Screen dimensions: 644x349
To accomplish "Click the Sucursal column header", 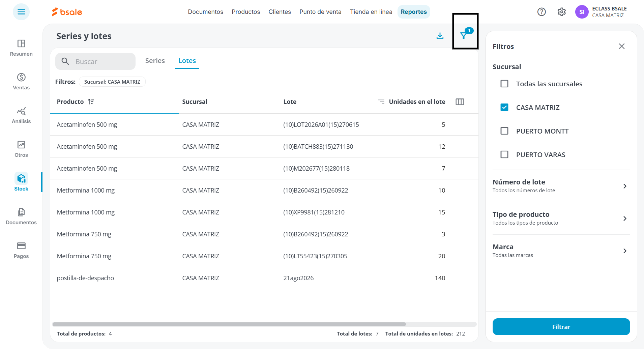I will (x=195, y=102).
